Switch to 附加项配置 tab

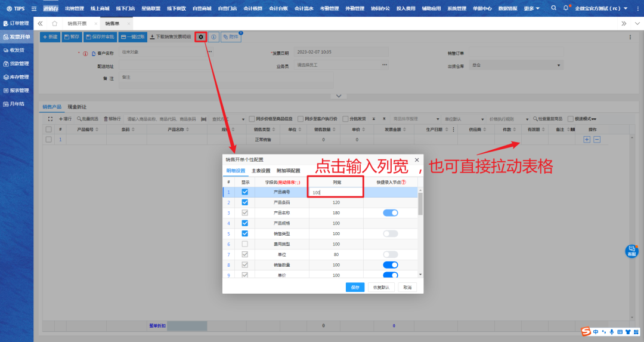tap(288, 171)
